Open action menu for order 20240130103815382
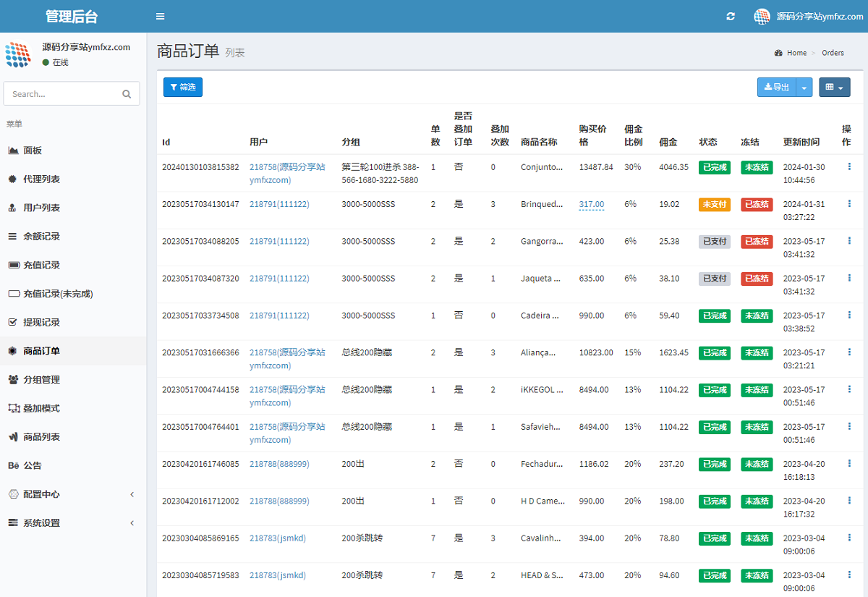 849,166
